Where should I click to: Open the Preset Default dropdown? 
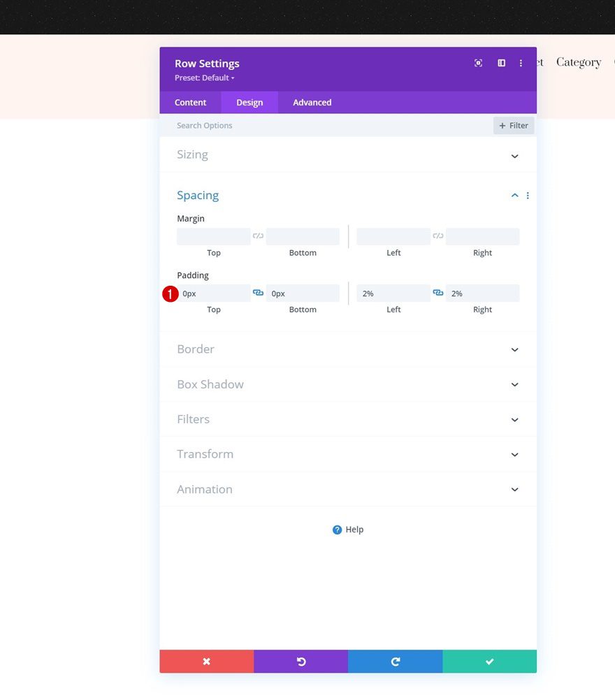[x=205, y=78]
